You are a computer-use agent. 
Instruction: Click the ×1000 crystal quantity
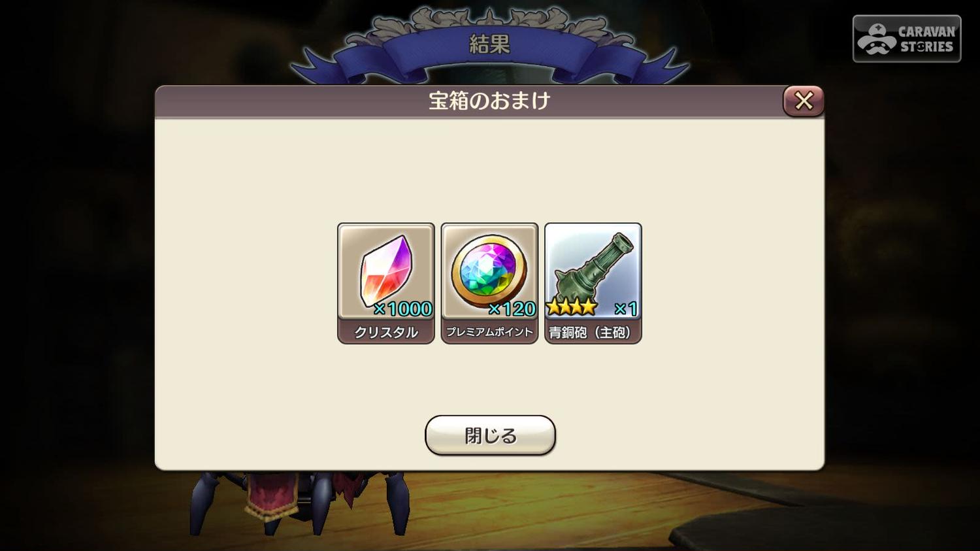coord(402,309)
